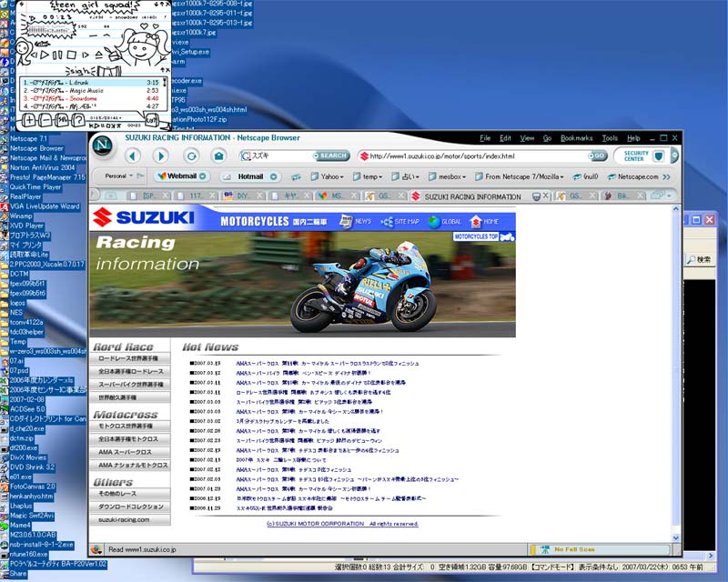Open the Netscape.com bookmark

pyautogui.click(x=632, y=176)
